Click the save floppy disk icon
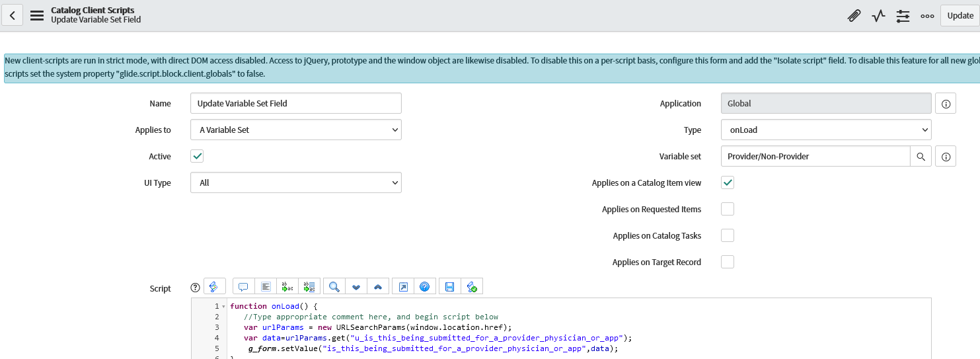 coord(450,286)
